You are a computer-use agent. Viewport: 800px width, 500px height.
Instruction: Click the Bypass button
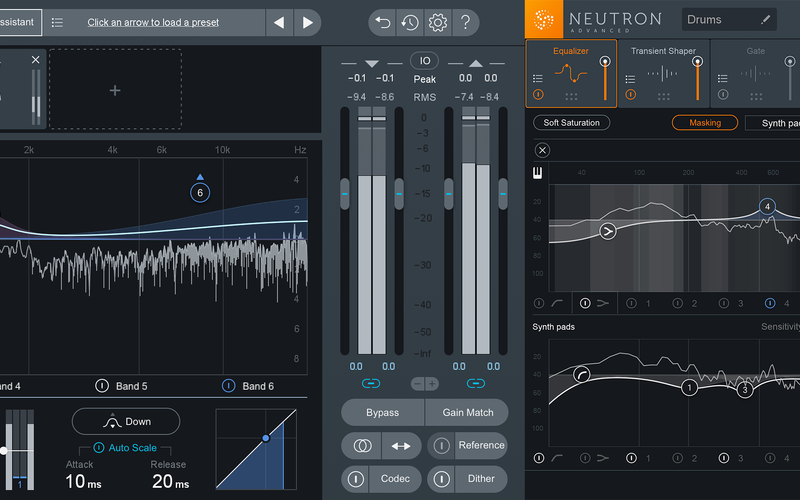point(383,412)
